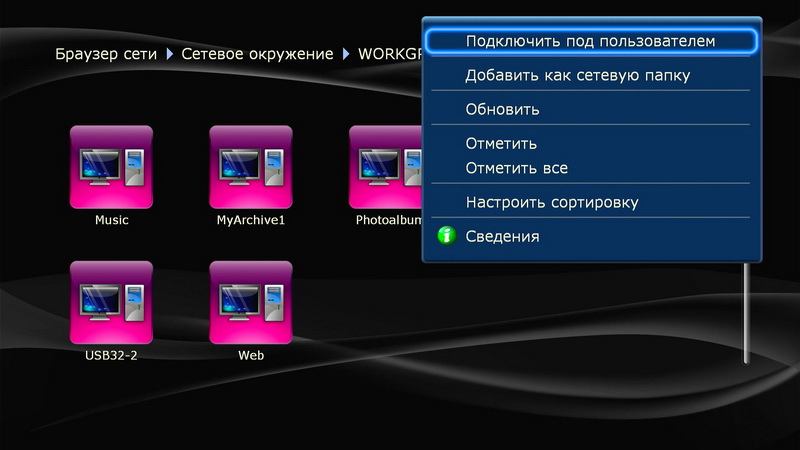Click the arrow after Сетевое окружение

pyautogui.click(x=347, y=53)
